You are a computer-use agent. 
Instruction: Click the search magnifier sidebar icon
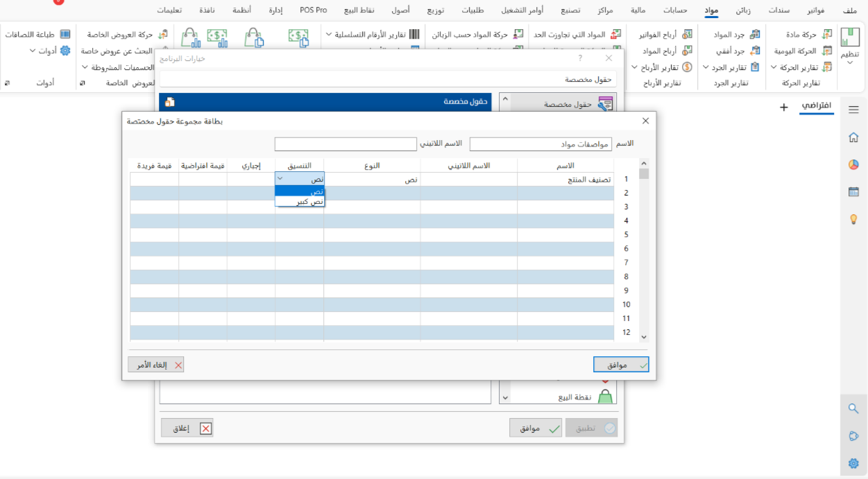[x=853, y=409]
